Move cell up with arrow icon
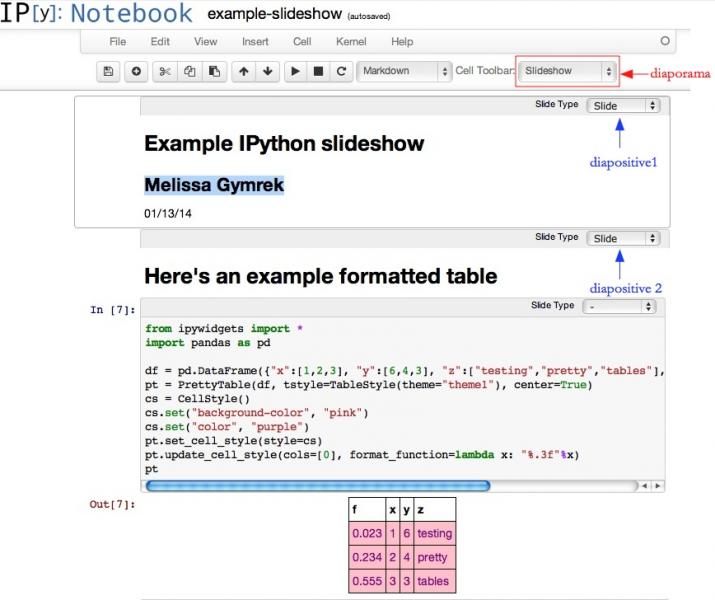This screenshot has height=600, width=715. pyautogui.click(x=244, y=72)
